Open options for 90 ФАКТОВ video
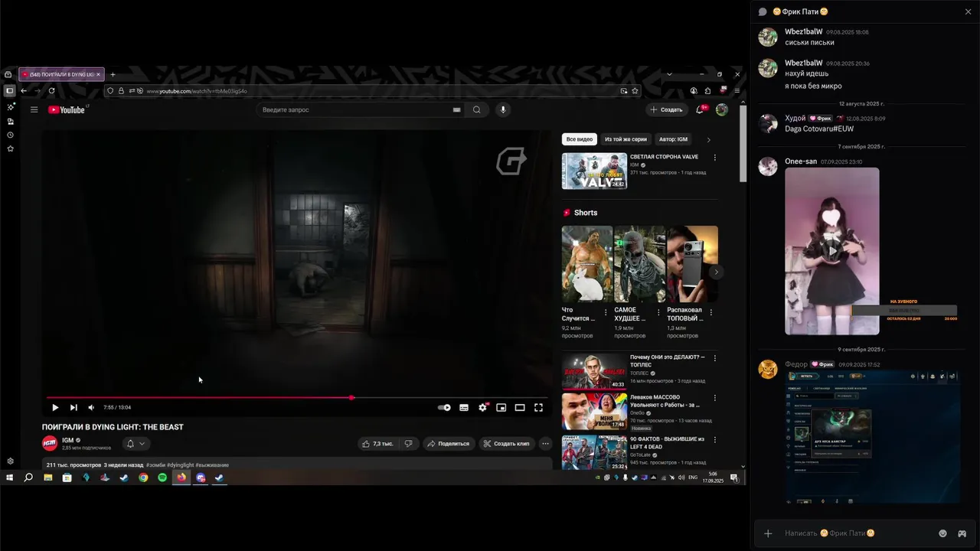This screenshot has height=551, width=980. [x=715, y=440]
